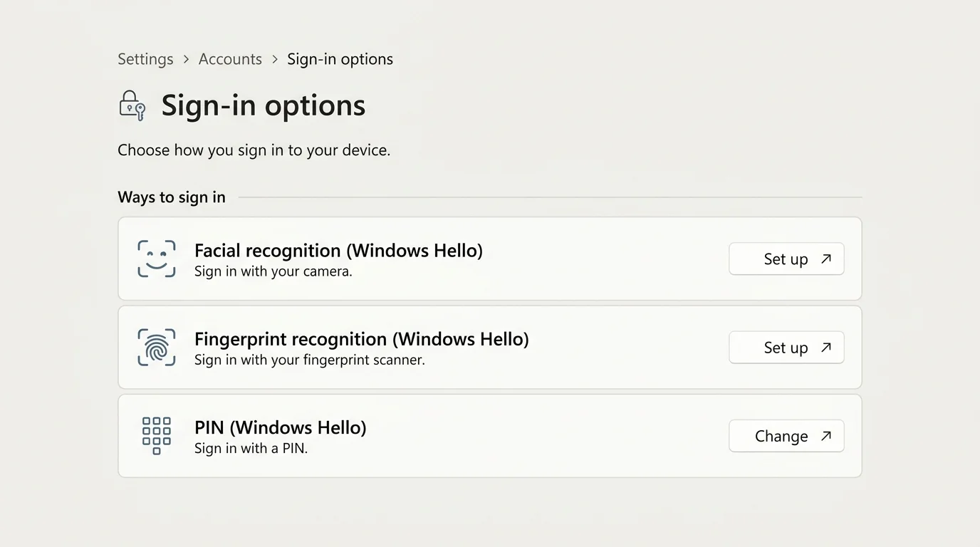
Task: Click the 'Sign in with your fingerprint scanner.' text
Action: 310,360
